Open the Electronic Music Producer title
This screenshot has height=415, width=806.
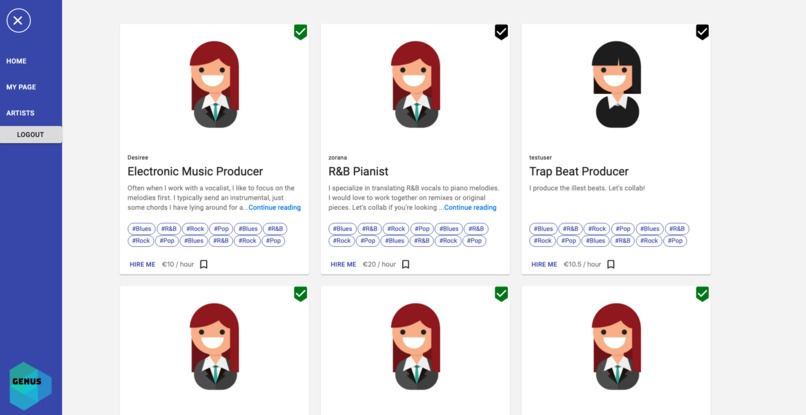[x=195, y=171]
